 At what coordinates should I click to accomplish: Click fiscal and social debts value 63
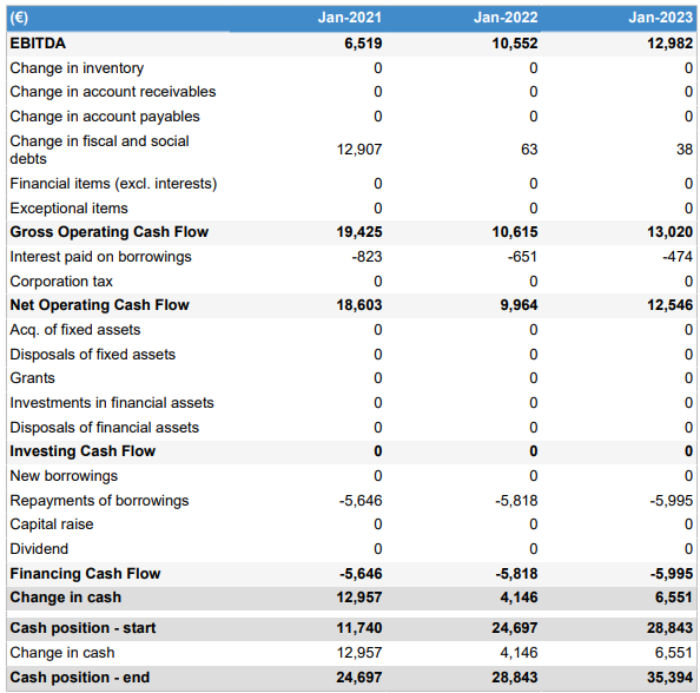click(x=529, y=149)
